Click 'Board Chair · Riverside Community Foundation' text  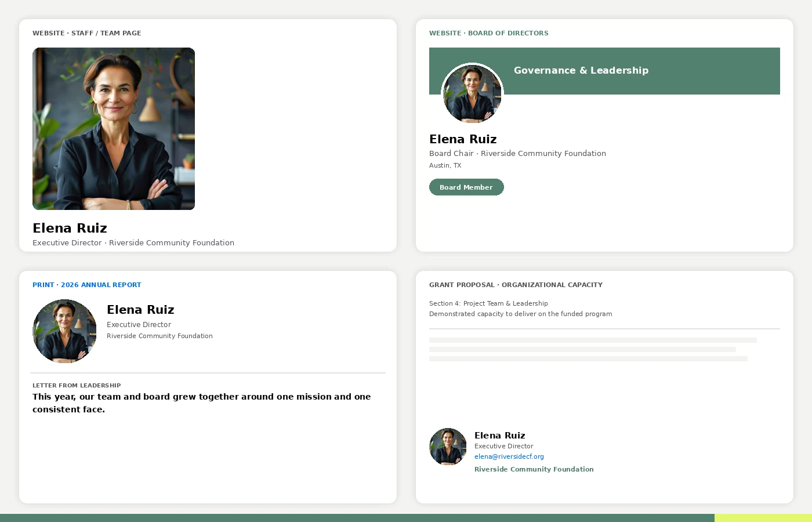(x=517, y=153)
